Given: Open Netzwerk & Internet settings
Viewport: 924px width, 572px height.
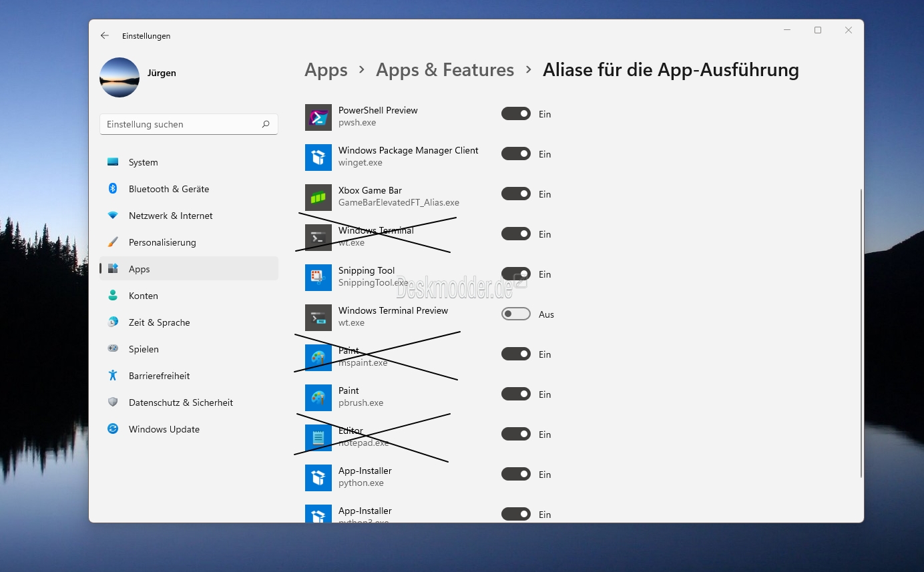Looking at the screenshot, I should [x=189, y=216].
